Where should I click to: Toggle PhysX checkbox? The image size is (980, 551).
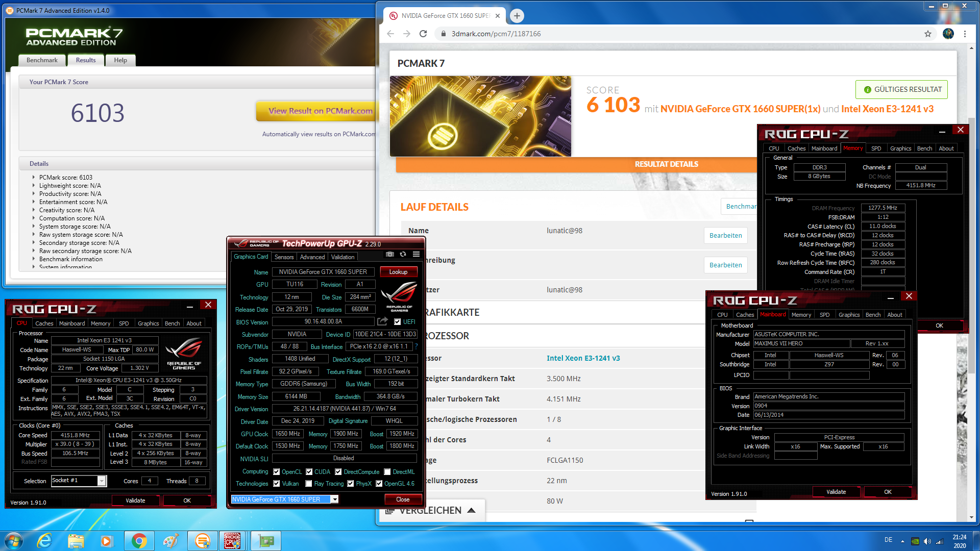point(350,484)
